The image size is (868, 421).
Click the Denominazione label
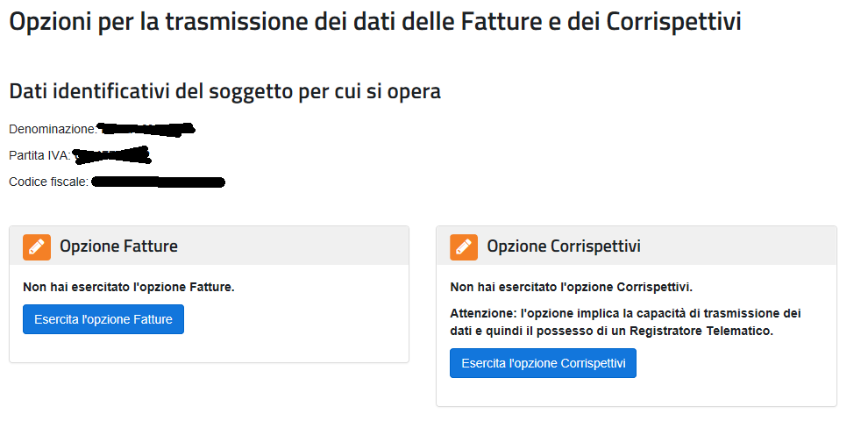click(x=53, y=129)
